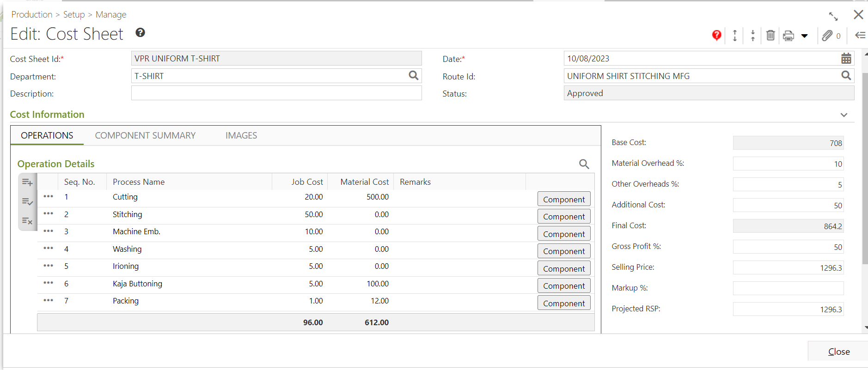Click the expand dialog diagonal arrows icon
This screenshot has width=868, height=370.
coord(833,16)
